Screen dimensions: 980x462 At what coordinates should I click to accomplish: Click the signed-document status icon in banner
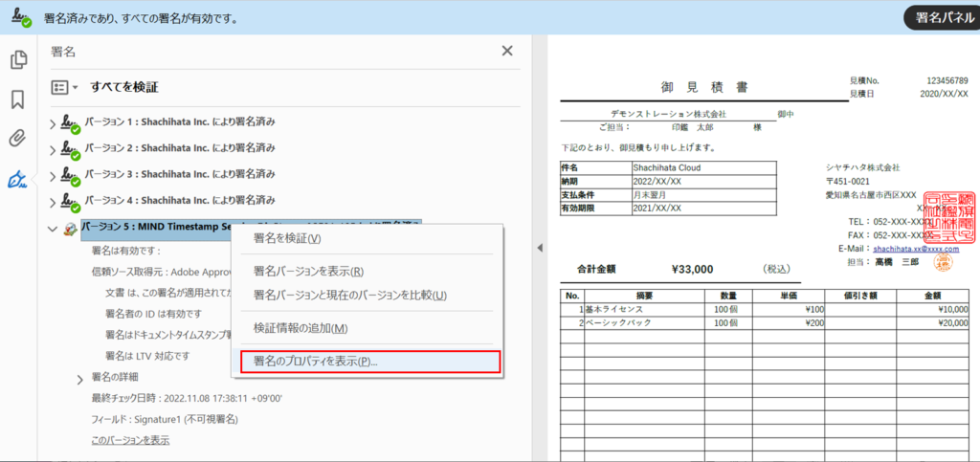click(x=22, y=17)
